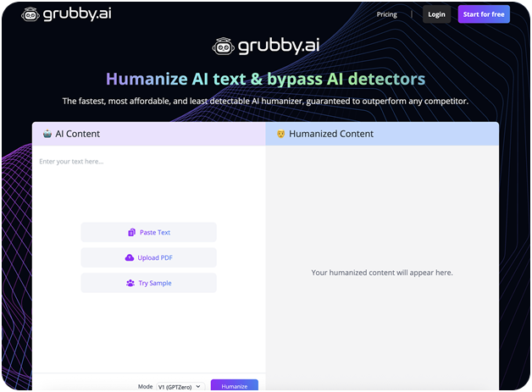Click the robot logo icon in top-left header

(30, 14)
